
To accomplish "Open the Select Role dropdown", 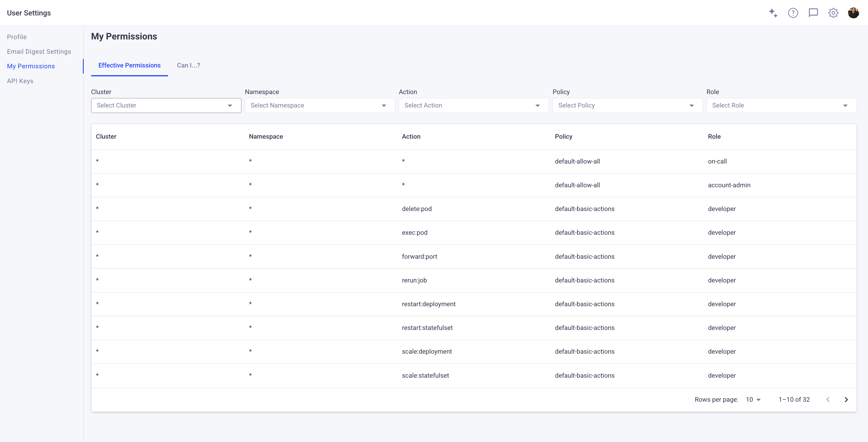I will 781,105.
